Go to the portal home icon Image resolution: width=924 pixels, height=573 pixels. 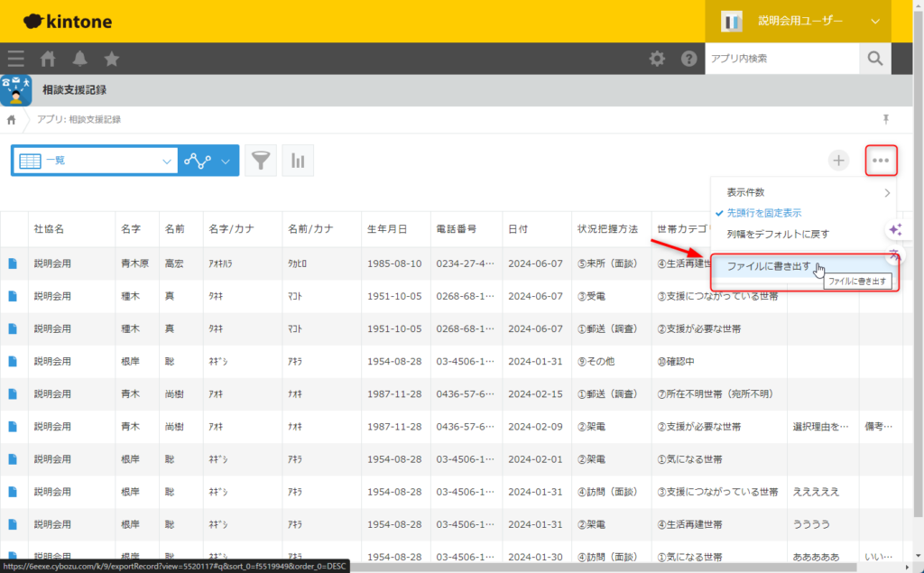coord(48,59)
